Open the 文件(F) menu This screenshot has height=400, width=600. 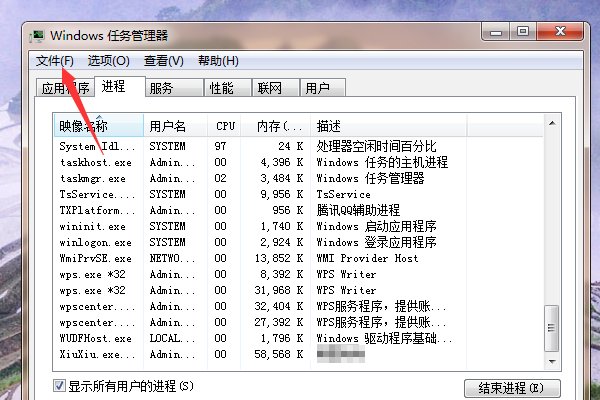55,61
